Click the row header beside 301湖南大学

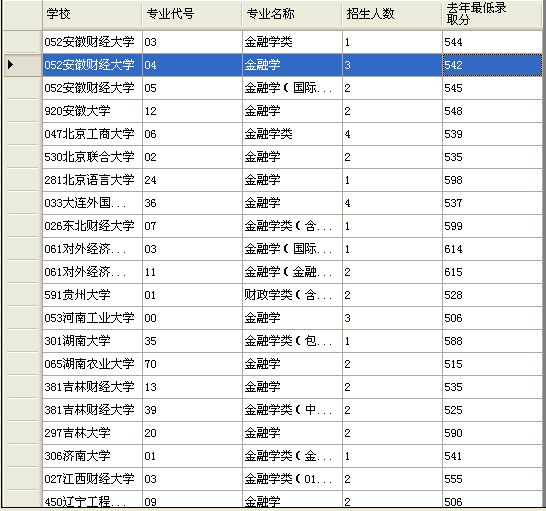22,341
